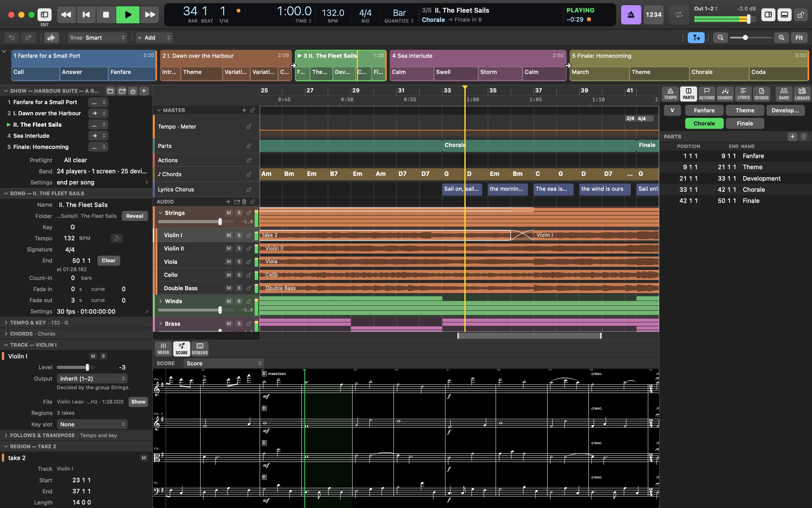812x508 pixels.
Task: Toggle the follow-playhead blue button
Action: click(696, 38)
